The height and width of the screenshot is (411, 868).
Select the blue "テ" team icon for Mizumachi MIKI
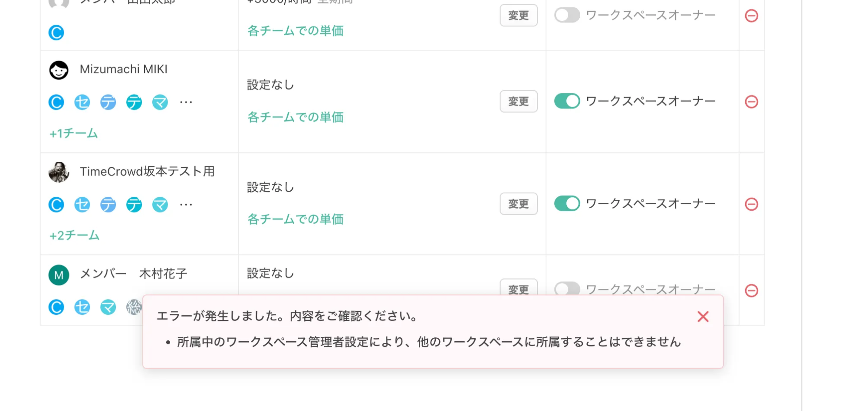click(x=108, y=102)
